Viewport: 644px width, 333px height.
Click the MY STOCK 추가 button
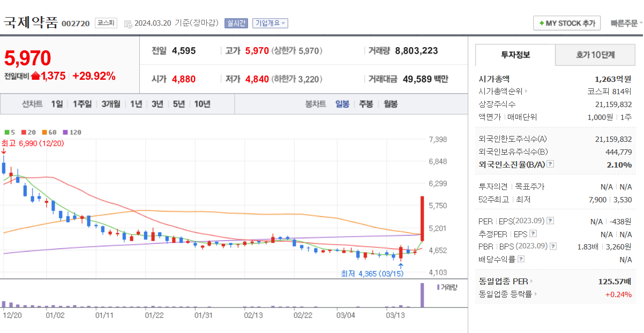pos(567,24)
